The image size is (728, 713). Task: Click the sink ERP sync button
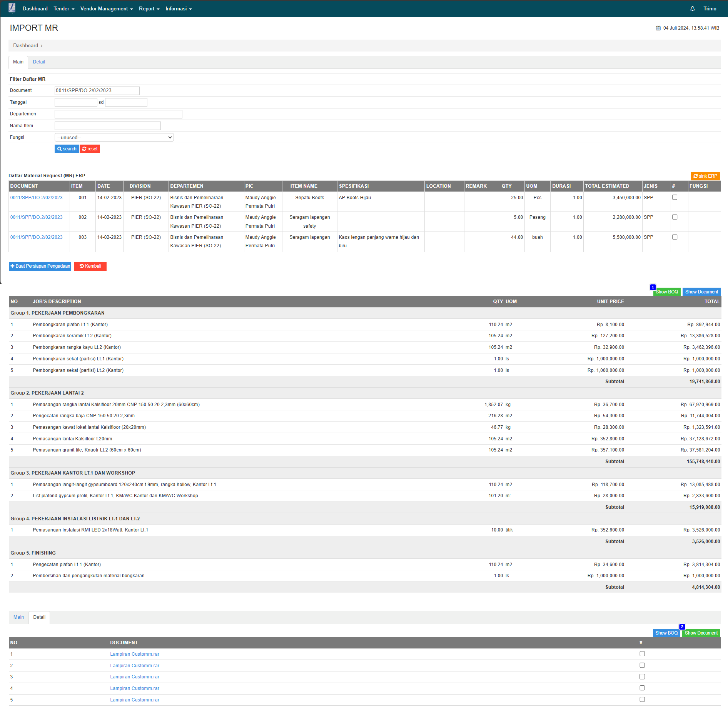point(705,176)
